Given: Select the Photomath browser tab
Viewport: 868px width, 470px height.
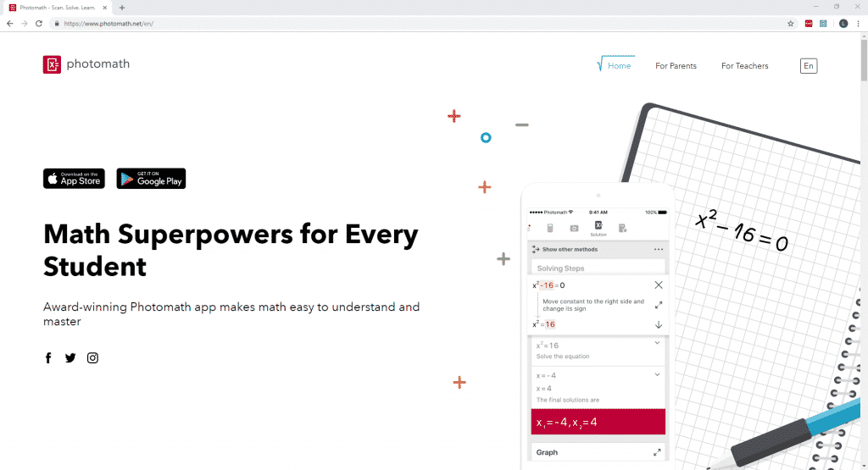Looking at the screenshot, I should (x=55, y=8).
